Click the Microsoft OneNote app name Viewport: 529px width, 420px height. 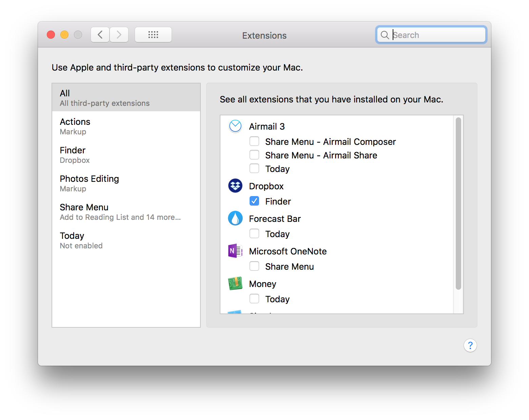(288, 251)
